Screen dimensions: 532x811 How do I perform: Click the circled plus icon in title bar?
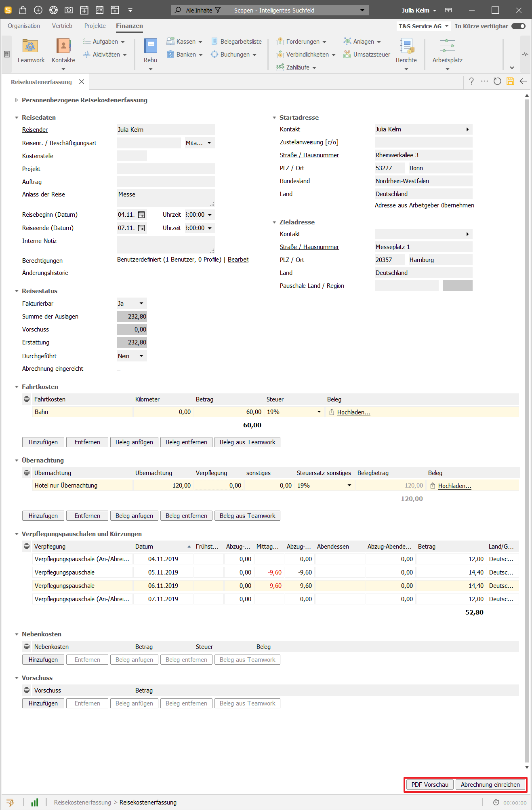pyautogui.click(x=38, y=10)
